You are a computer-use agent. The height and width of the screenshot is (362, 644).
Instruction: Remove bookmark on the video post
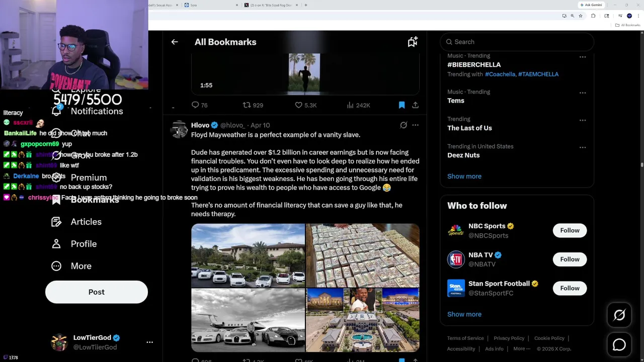point(401,105)
